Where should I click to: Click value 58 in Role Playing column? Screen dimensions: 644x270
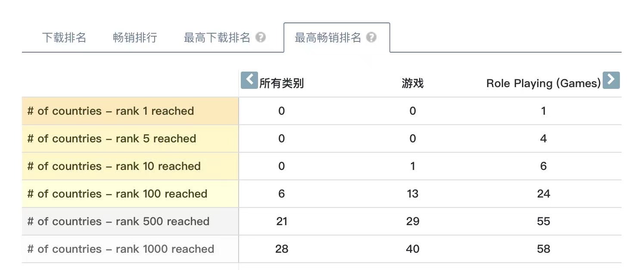pos(543,249)
